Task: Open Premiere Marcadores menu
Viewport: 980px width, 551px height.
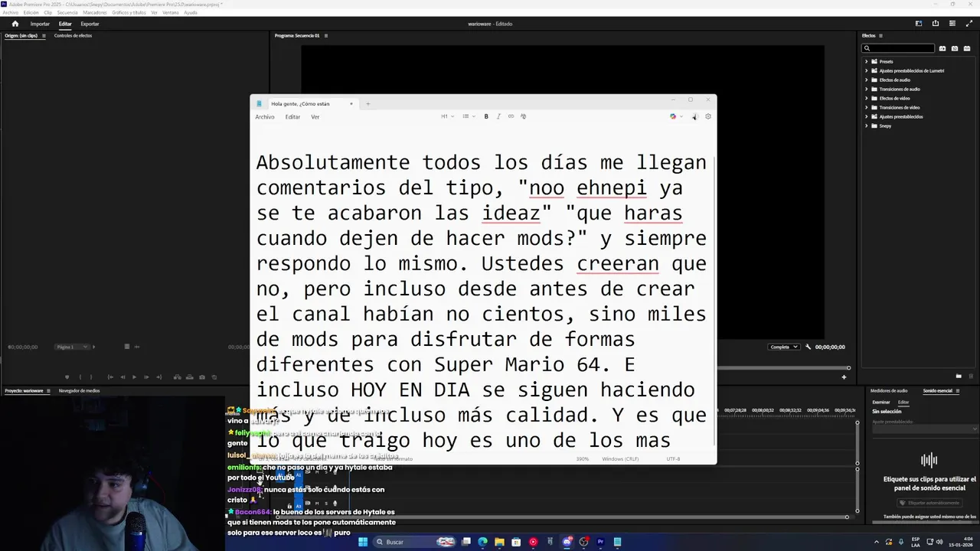Action: 95,12
